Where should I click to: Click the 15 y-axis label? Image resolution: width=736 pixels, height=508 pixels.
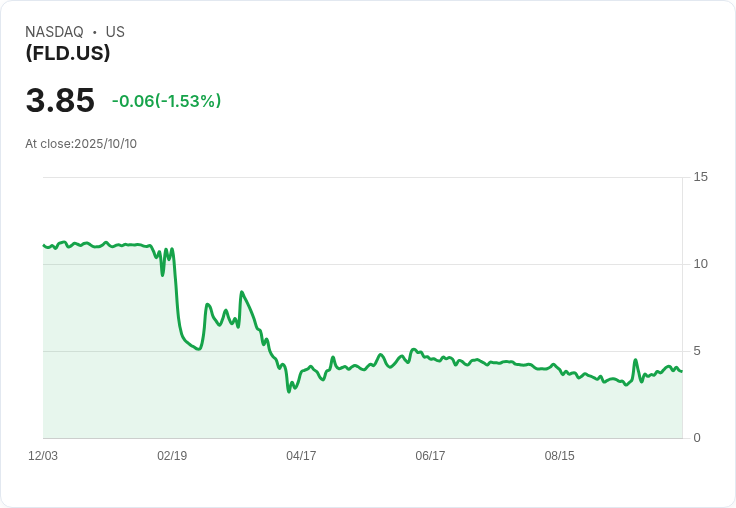(x=700, y=177)
